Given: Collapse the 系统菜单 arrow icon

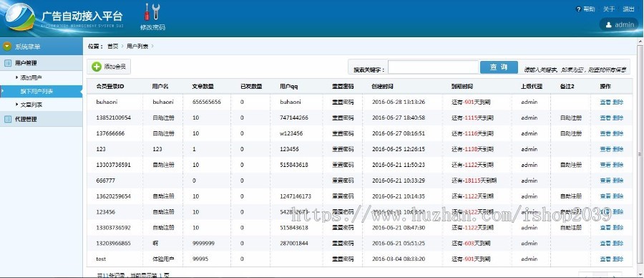Looking at the screenshot, I should 7,47.
